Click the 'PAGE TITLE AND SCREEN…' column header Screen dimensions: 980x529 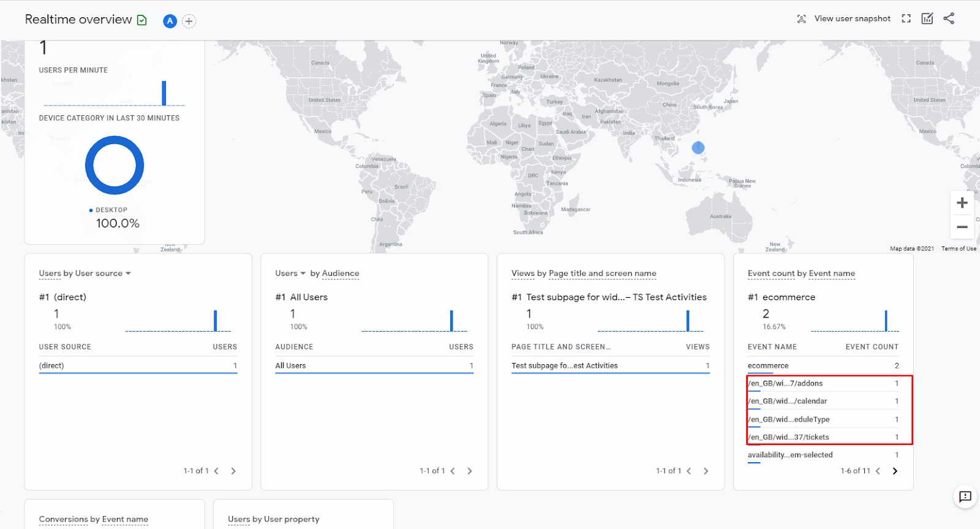coord(561,347)
